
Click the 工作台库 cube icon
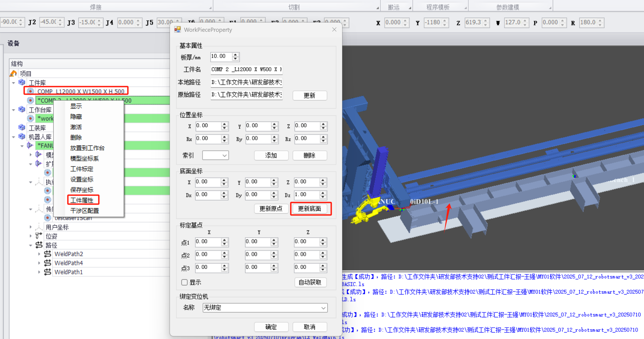[x=22, y=109]
